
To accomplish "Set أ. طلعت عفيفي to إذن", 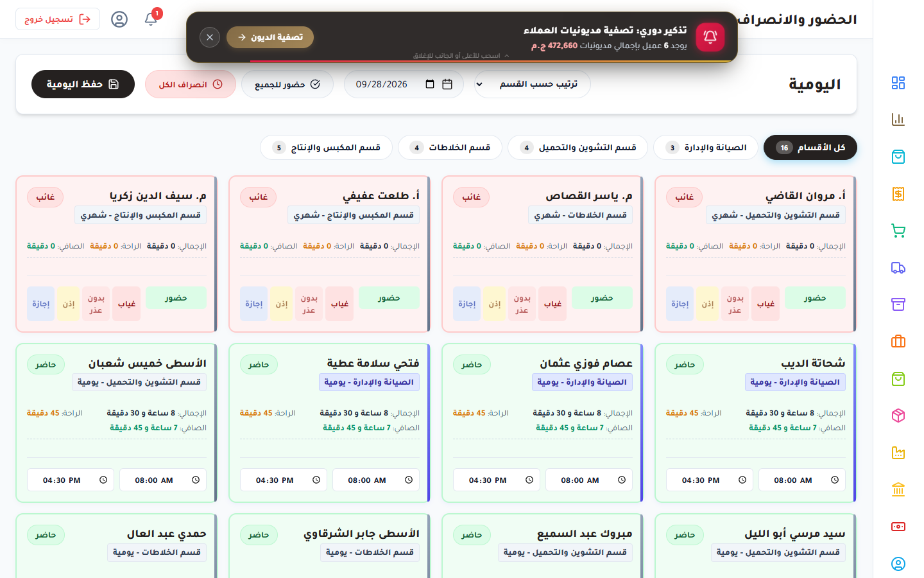I will click(x=282, y=304).
